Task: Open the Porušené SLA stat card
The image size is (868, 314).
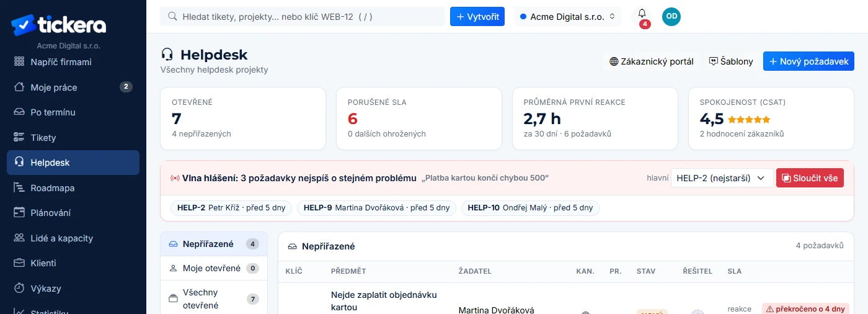Action: 419,119
